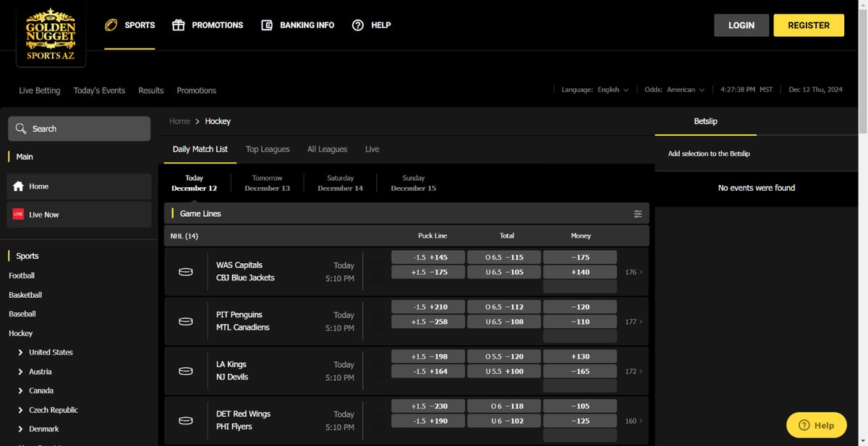868x446 pixels.
Task: Click the Banking Info wallet icon
Action: tap(267, 25)
